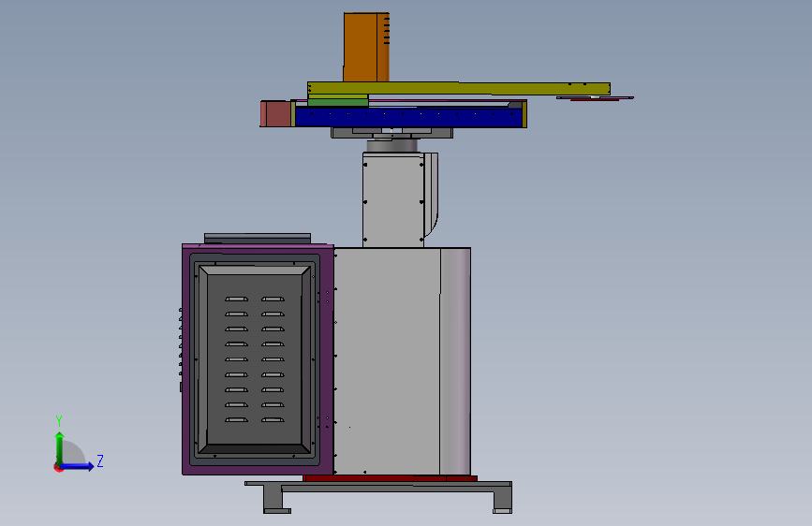Select the blue horizontal rail beam

point(408,117)
